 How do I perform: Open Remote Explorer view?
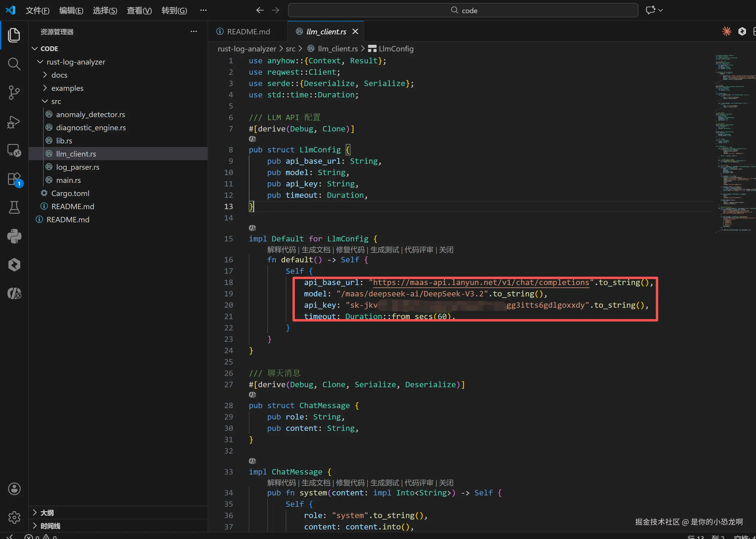[14, 150]
